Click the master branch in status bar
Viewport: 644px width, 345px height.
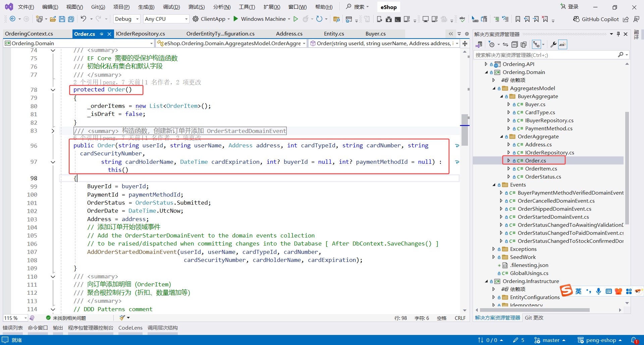[550, 340]
